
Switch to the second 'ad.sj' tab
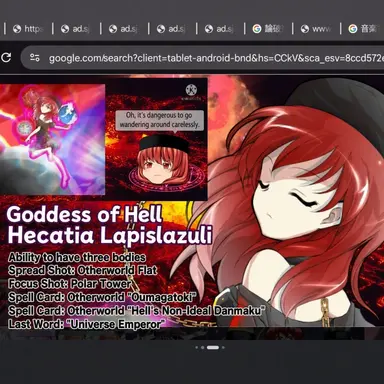124,29
